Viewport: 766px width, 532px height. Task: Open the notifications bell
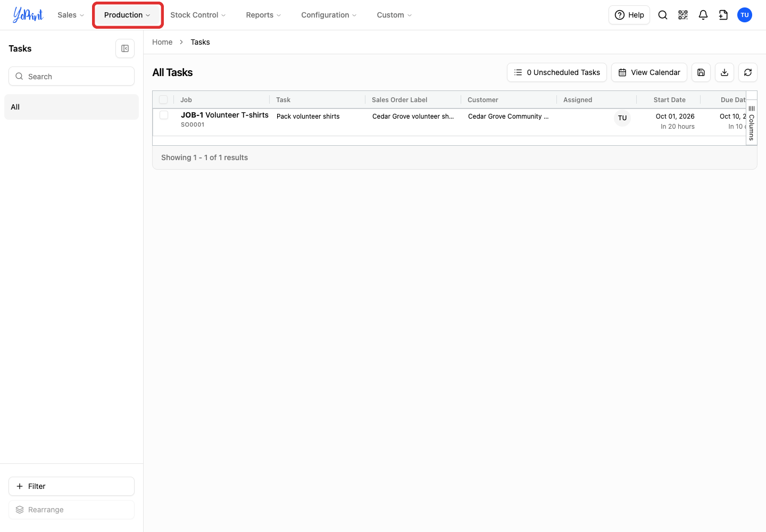tap(703, 15)
